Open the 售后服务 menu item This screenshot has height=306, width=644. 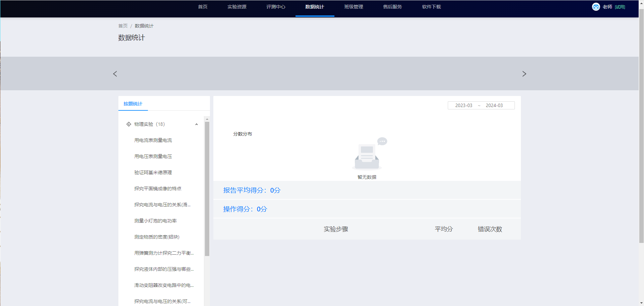(x=392, y=7)
